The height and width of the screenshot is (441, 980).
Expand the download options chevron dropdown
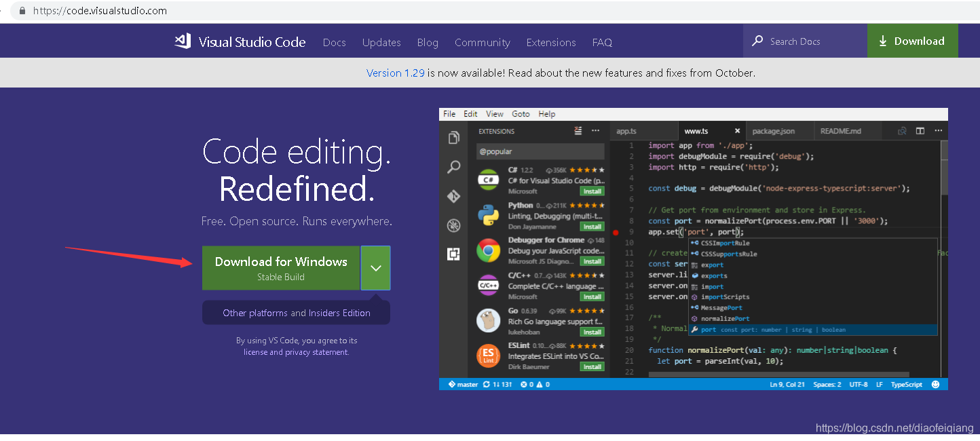tap(376, 268)
